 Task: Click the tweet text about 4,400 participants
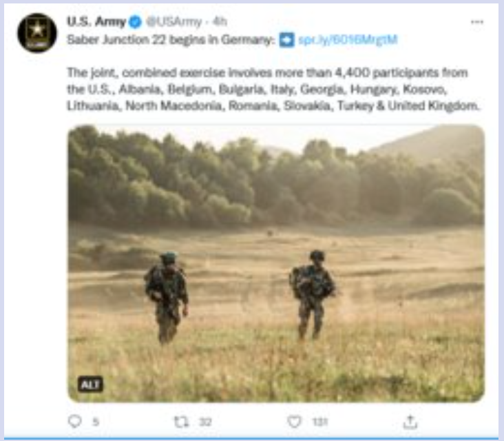point(273,89)
